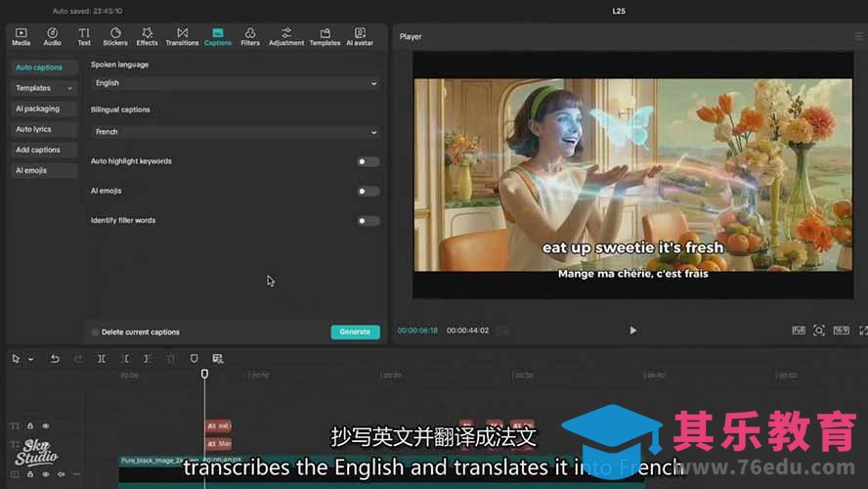Select the upper caption clip at playhead
This screenshot has width=868, height=489.
coord(219,425)
